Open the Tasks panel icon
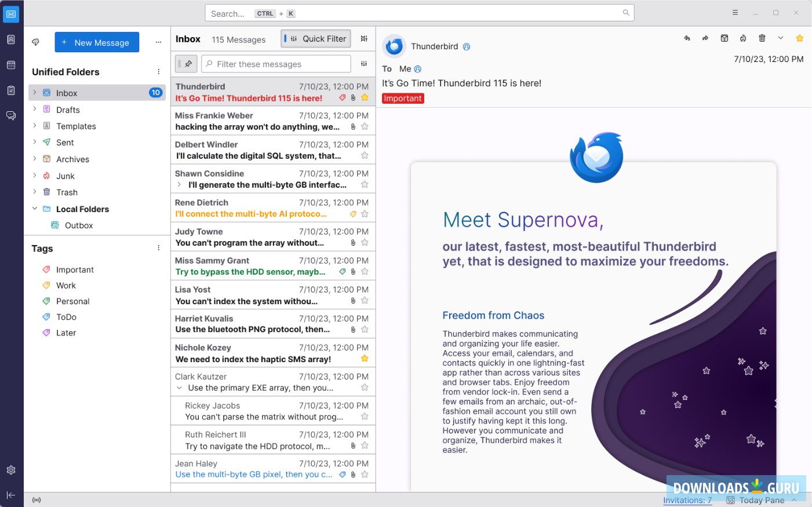Viewport: 812px width, 507px height. point(11,90)
